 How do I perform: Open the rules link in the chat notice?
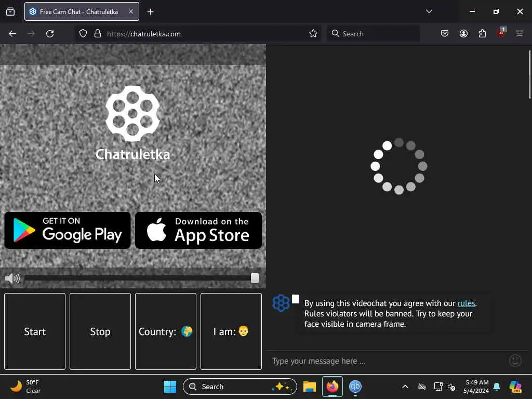(466, 303)
